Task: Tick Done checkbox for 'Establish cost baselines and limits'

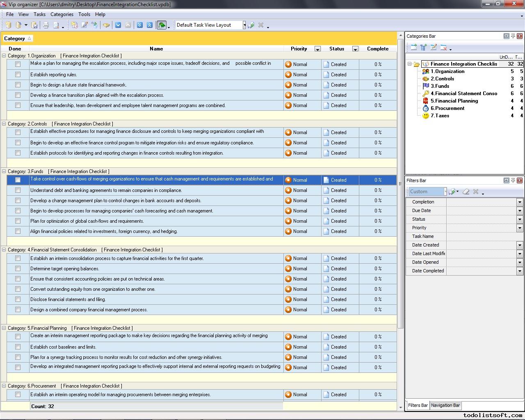Action: pos(18,347)
